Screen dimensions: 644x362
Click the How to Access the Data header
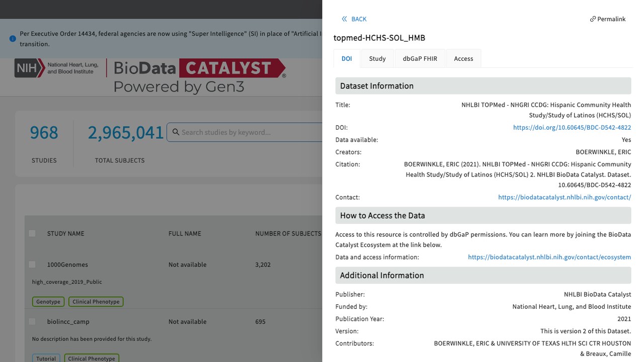coord(483,216)
